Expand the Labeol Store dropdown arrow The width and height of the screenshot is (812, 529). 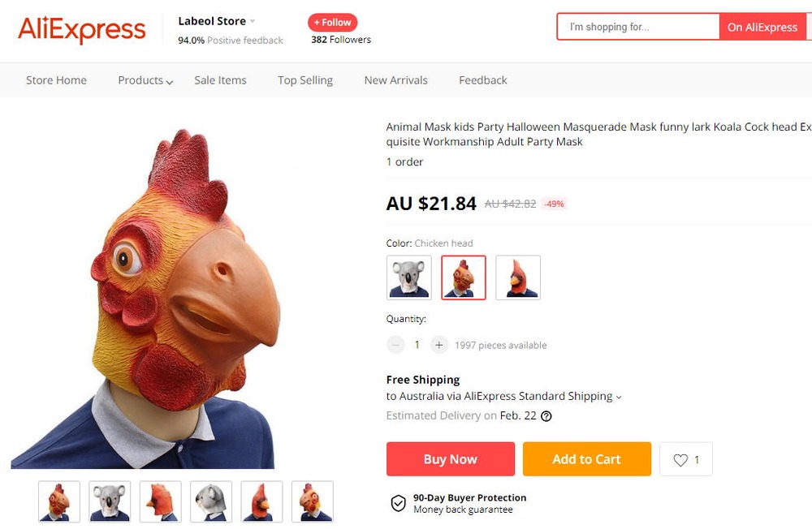pos(253,22)
